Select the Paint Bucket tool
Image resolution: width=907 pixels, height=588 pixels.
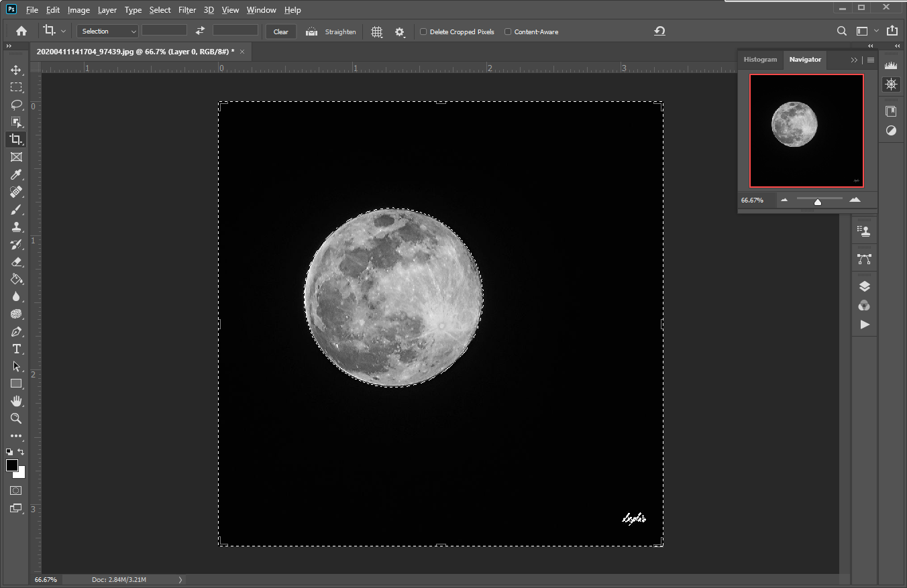(16, 279)
